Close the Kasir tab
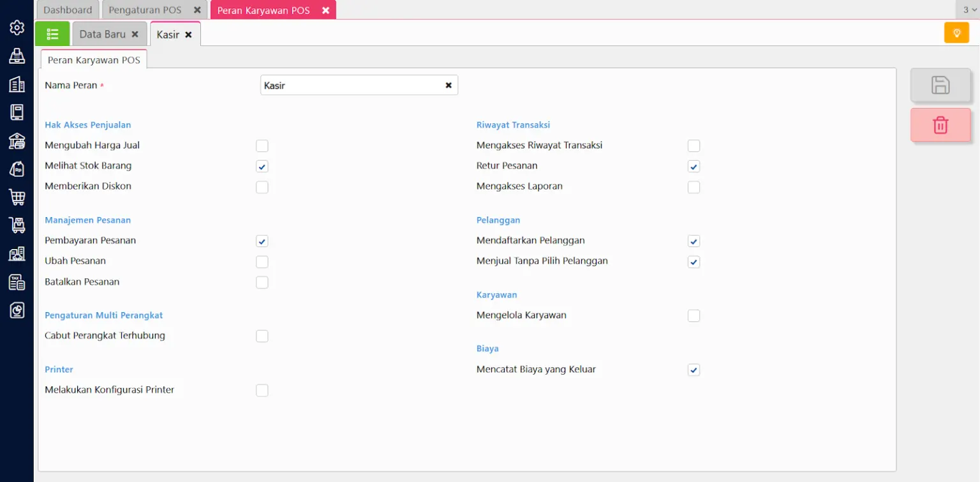 [x=188, y=35]
